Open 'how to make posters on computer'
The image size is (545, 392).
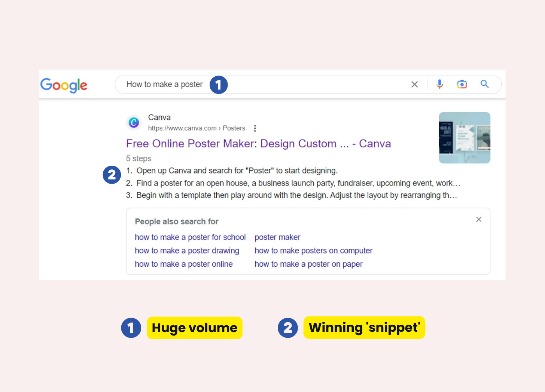(314, 251)
